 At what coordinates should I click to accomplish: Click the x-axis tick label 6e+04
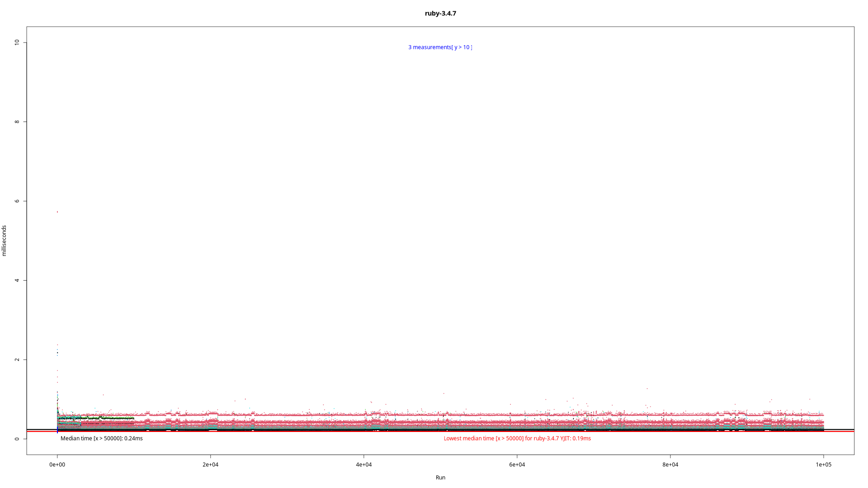517,465
